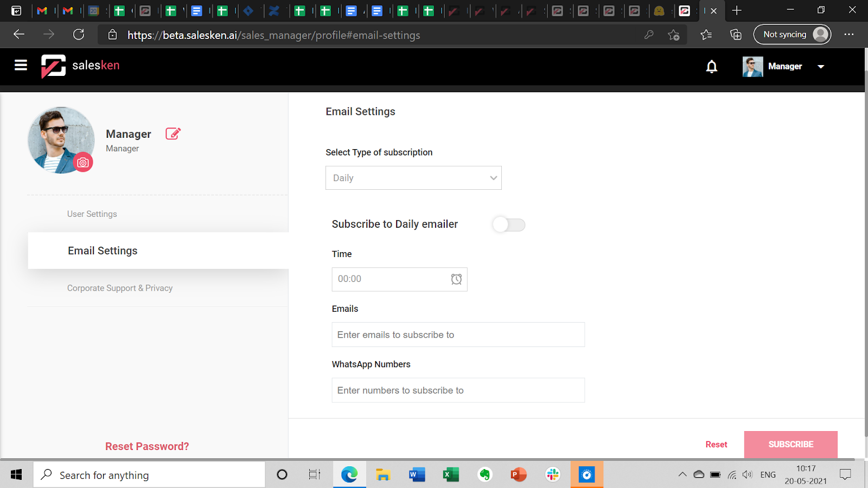Go back in browser
This screenshot has width=868, height=488.
click(19, 35)
